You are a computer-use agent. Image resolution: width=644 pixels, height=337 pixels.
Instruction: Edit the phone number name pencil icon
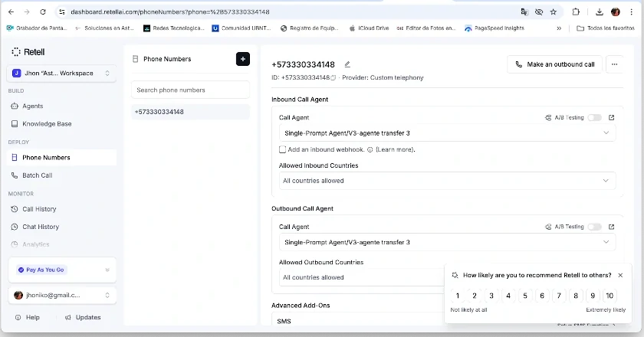point(347,64)
